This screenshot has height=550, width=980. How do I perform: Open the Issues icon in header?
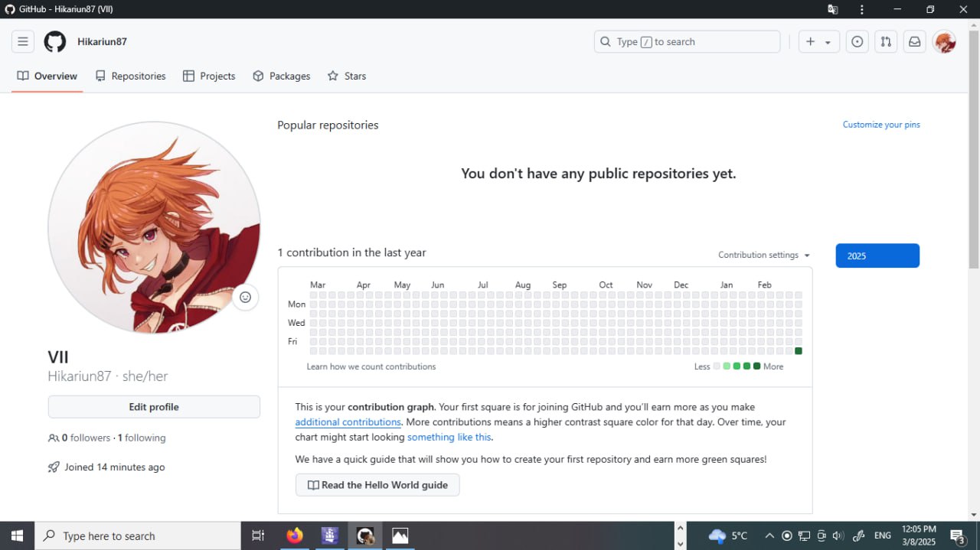click(x=857, y=42)
